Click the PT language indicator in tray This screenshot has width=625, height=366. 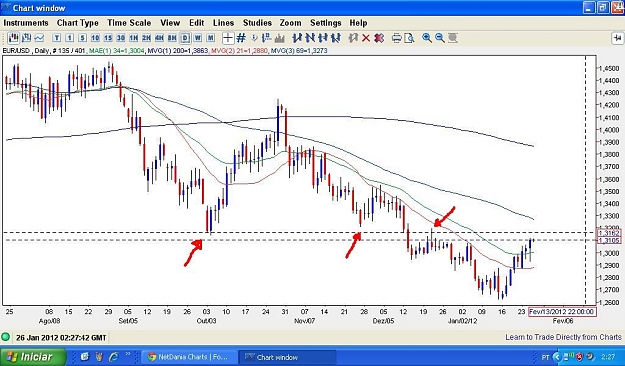pos(545,356)
